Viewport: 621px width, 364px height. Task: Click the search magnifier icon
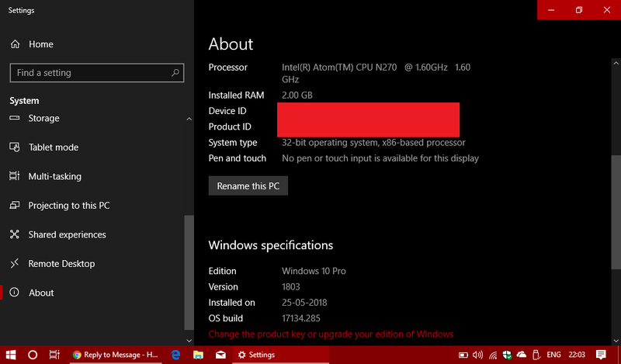point(175,73)
